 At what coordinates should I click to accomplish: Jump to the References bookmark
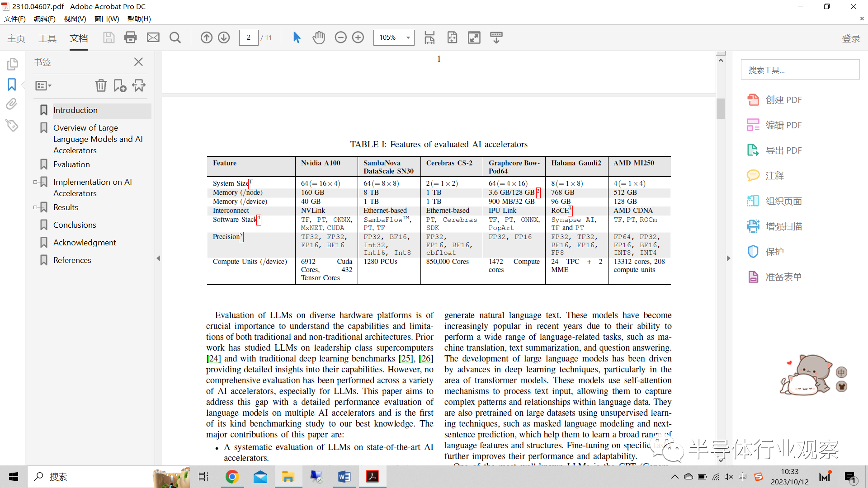[x=72, y=260]
